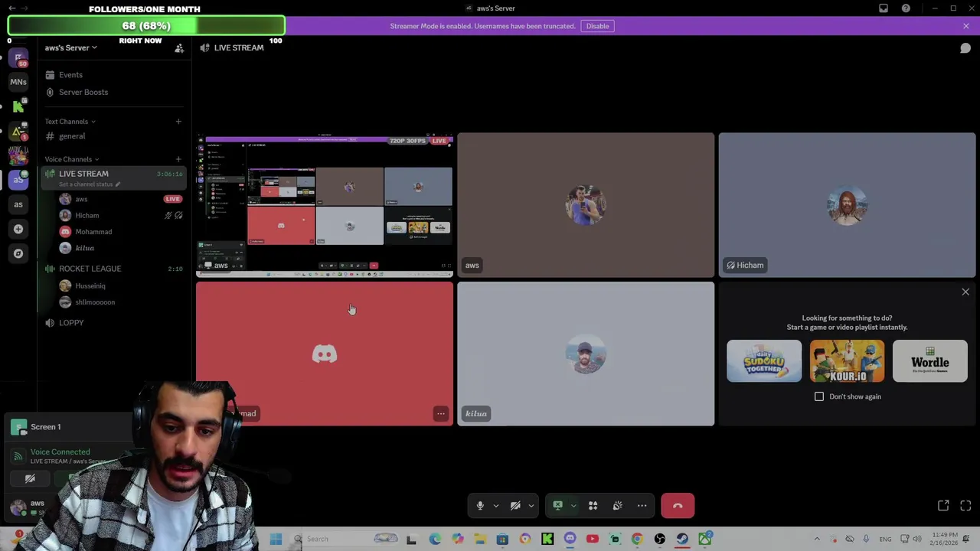Turn on camera in call controls
Viewport: 980px width, 551px height.
tap(515, 506)
